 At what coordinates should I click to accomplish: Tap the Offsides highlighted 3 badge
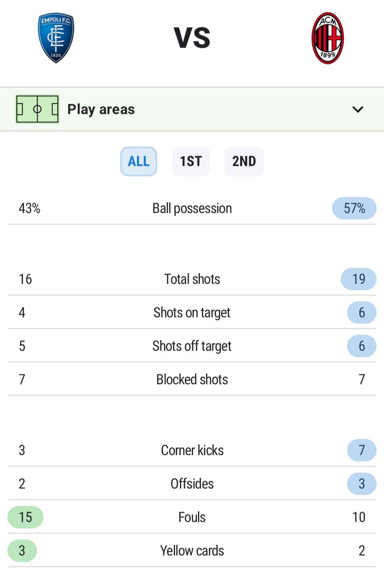362,484
